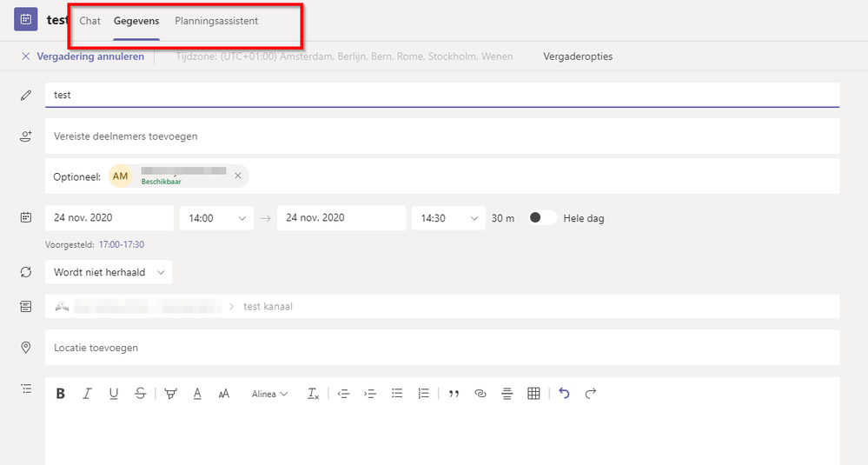The height and width of the screenshot is (465, 868).
Task: Insert a link
Action: pyautogui.click(x=480, y=394)
